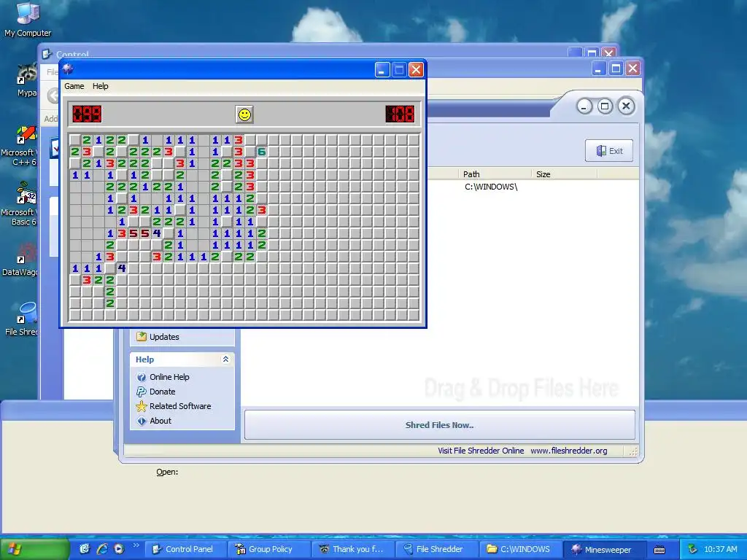
Task: Switch to Thank you f... taskbar button
Action: click(352, 549)
